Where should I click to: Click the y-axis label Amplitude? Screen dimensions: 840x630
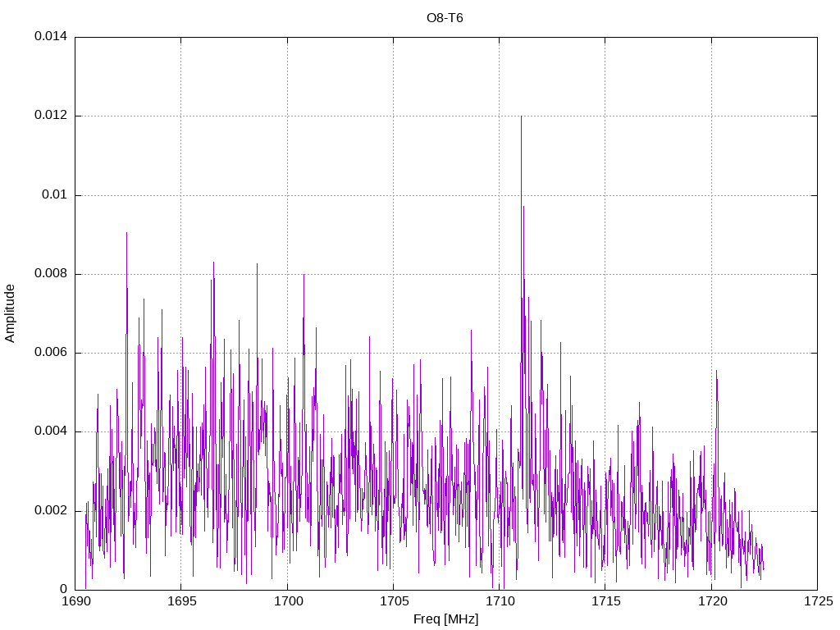[10, 313]
